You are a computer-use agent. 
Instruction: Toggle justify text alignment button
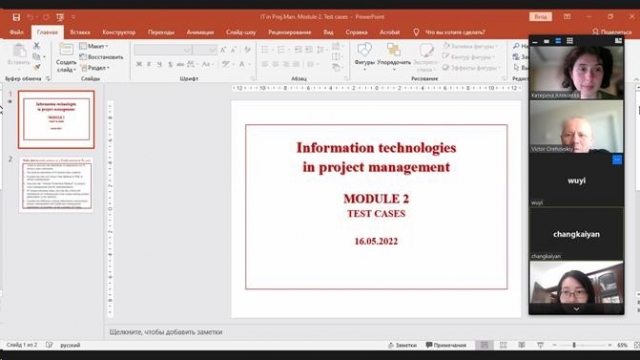pos(296,64)
